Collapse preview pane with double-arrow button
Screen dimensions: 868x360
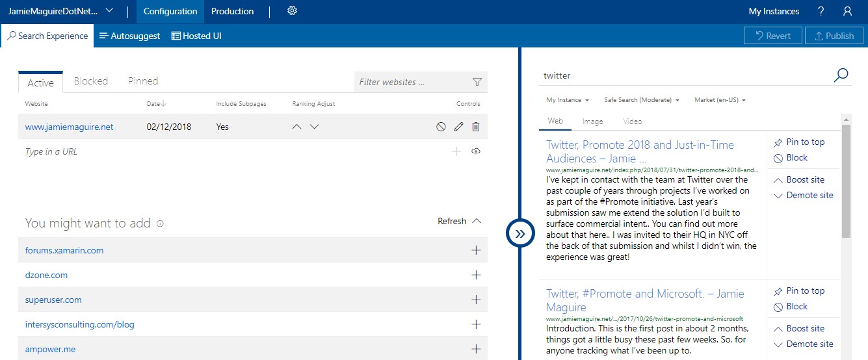(x=520, y=233)
